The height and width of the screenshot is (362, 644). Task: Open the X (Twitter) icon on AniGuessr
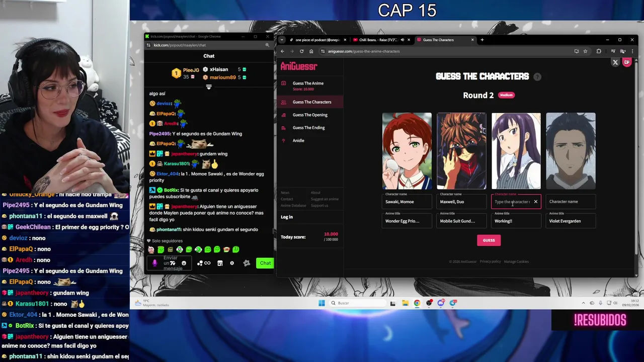pos(615,62)
